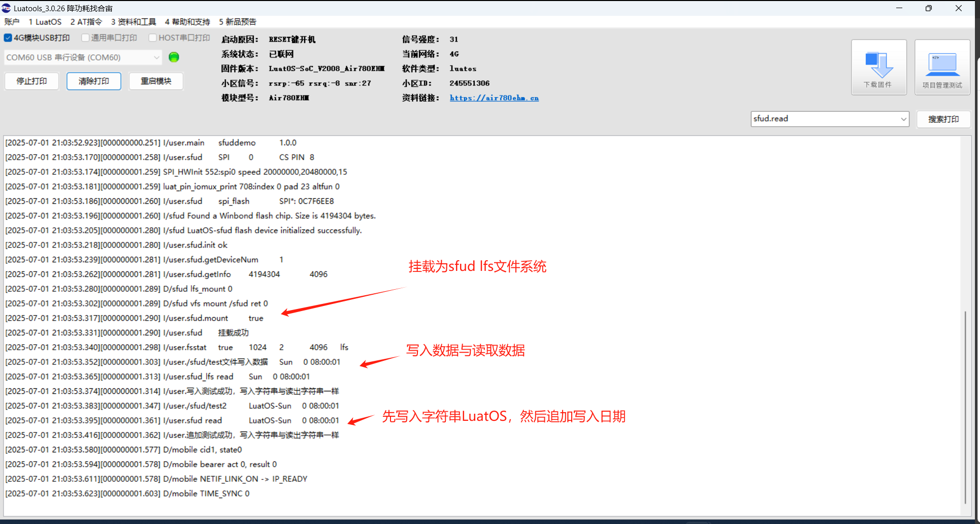Click the 搜索打印 button
Screen dimensions: 980x524
tap(943, 119)
